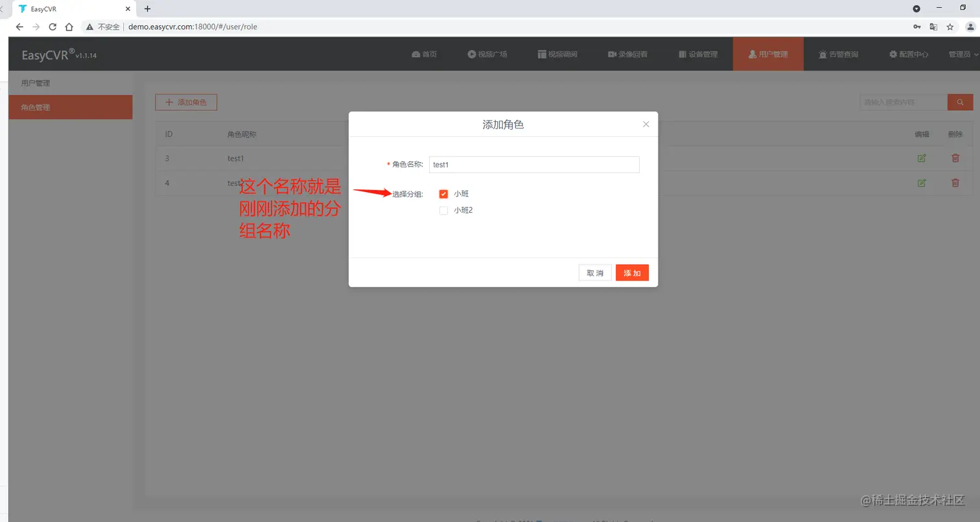Click the bookmark star icon
The width and height of the screenshot is (980, 522).
950,27
